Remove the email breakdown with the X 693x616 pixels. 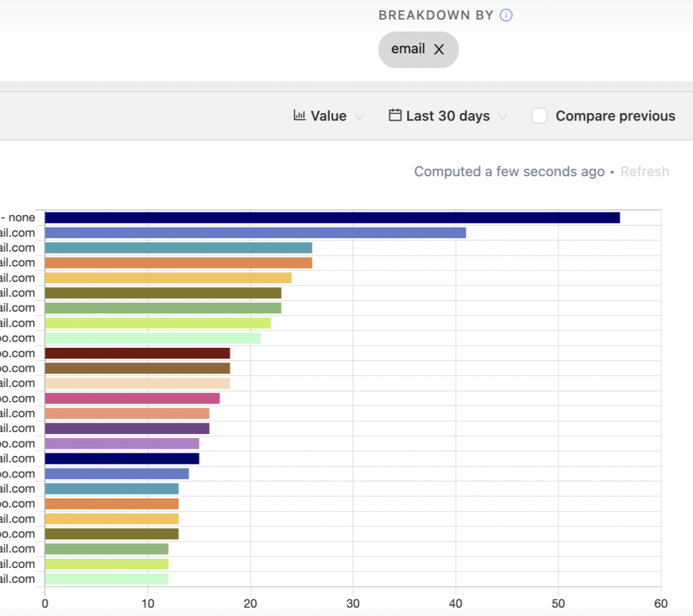439,50
